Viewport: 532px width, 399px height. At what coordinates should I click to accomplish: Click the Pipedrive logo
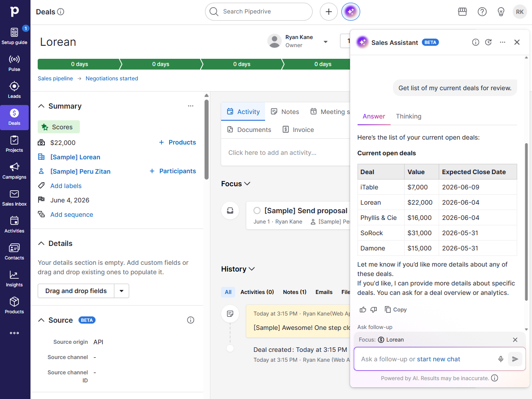point(14,12)
